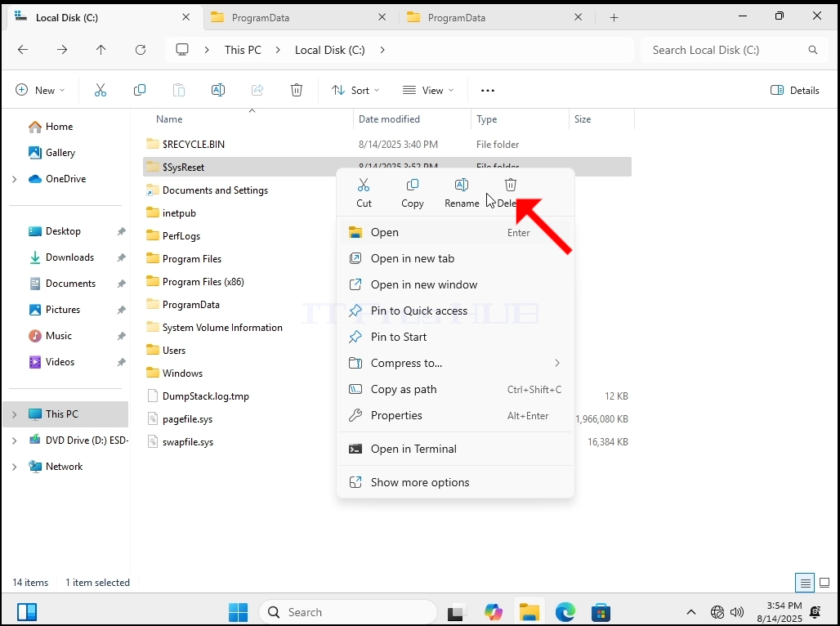
Task: Close the Local Disk (C:) tab
Action: tap(185, 17)
